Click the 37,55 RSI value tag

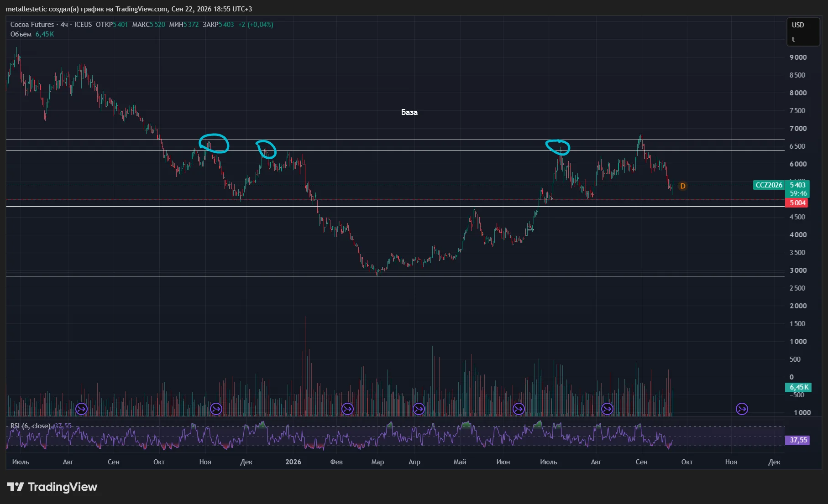click(798, 440)
